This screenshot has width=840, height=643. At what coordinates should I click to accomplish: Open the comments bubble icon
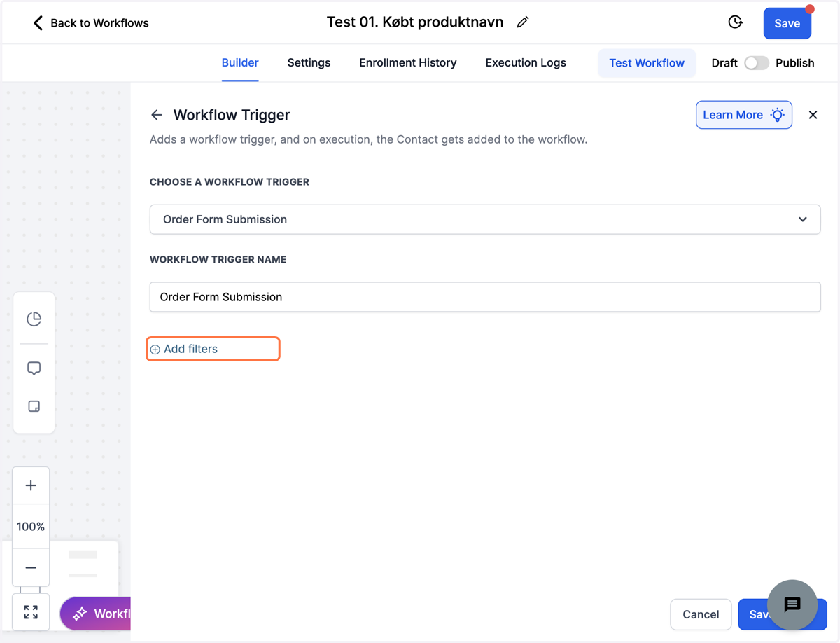34,368
